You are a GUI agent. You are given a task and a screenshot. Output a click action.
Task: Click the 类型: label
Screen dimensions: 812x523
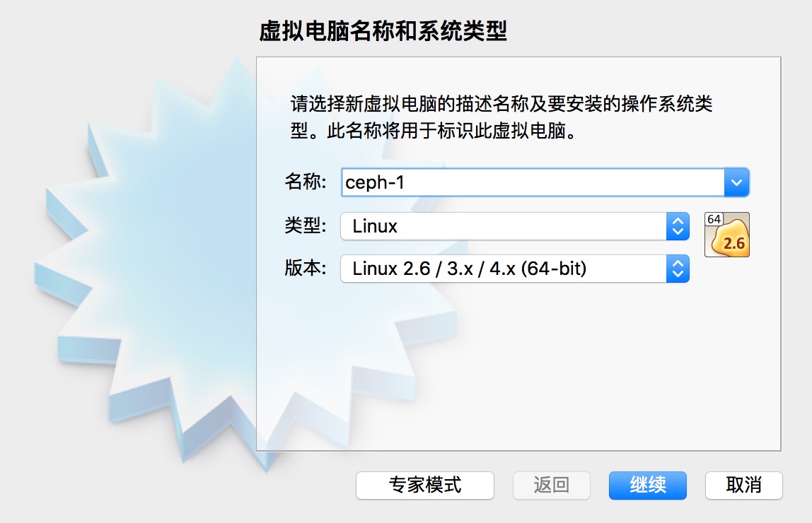click(306, 225)
